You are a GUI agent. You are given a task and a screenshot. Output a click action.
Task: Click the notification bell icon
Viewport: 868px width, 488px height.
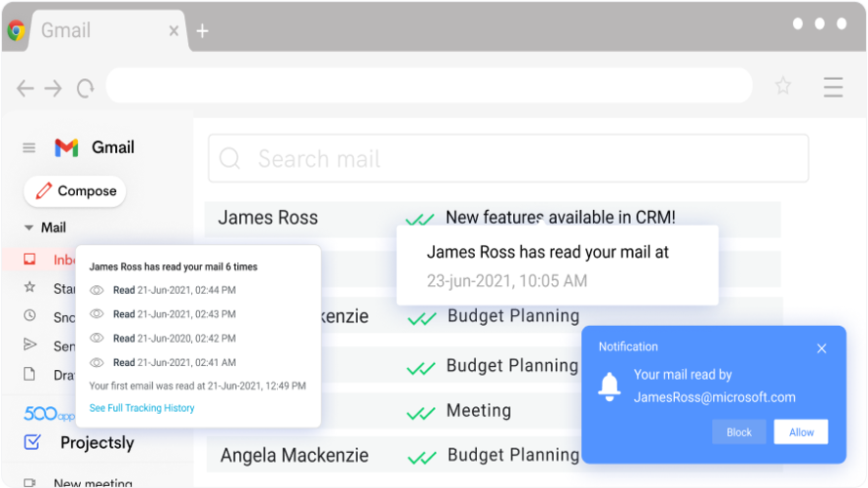(x=610, y=386)
